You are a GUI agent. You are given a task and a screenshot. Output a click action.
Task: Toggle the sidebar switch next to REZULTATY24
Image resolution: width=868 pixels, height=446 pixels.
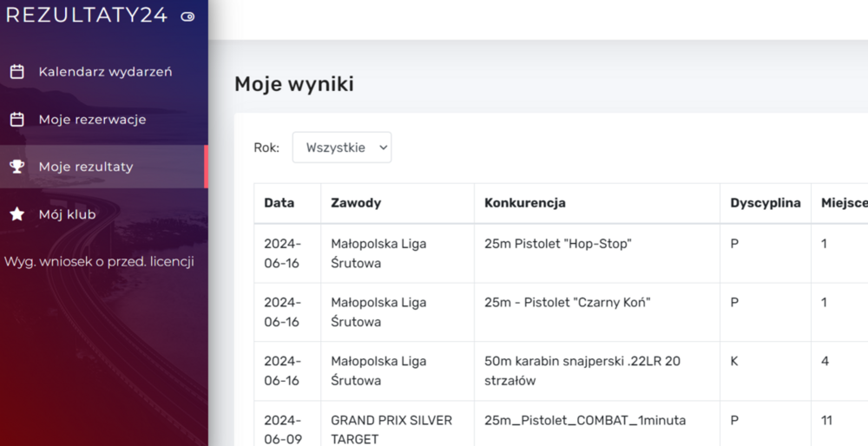(x=187, y=16)
